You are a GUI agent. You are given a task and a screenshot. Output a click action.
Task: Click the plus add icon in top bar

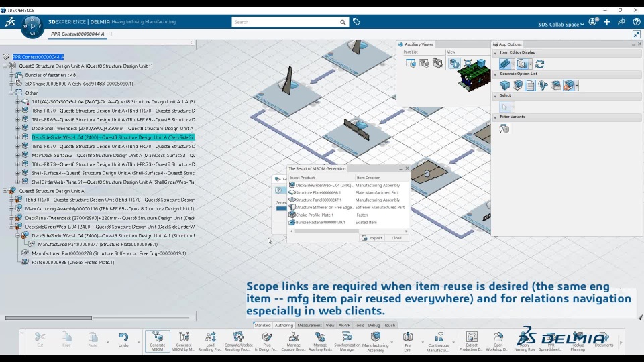pos(606,21)
